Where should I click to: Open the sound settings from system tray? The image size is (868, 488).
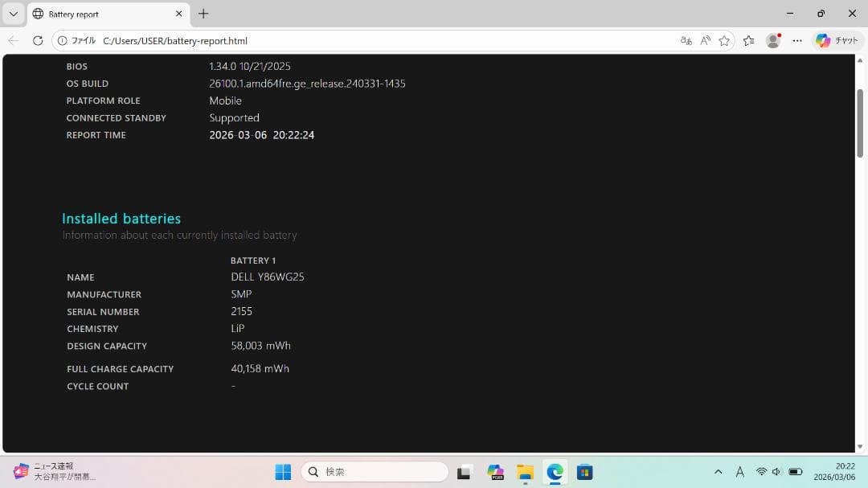coord(776,471)
